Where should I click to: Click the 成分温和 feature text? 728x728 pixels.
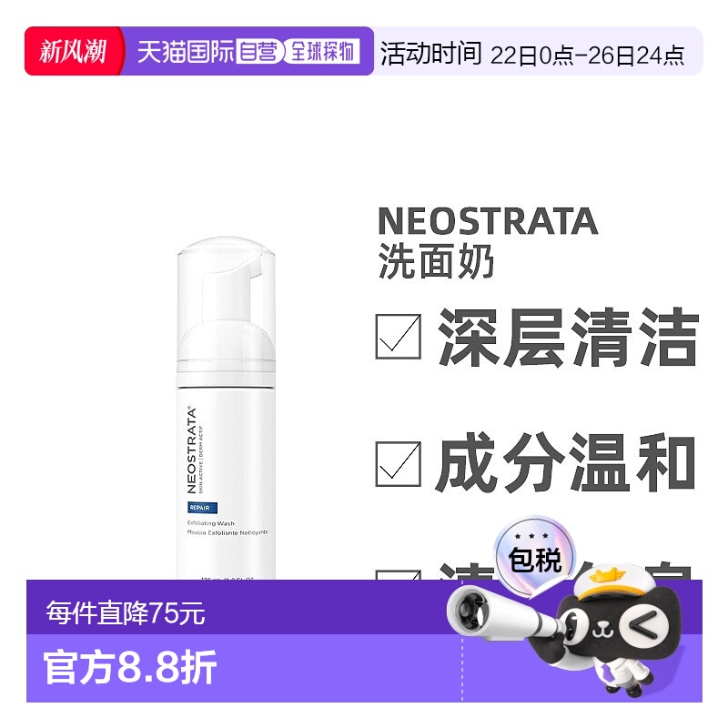pyautogui.click(x=566, y=463)
